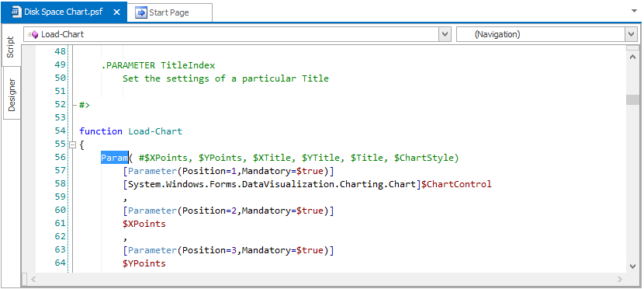
Task: Switch to the Start Page tab
Action: pos(170,12)
